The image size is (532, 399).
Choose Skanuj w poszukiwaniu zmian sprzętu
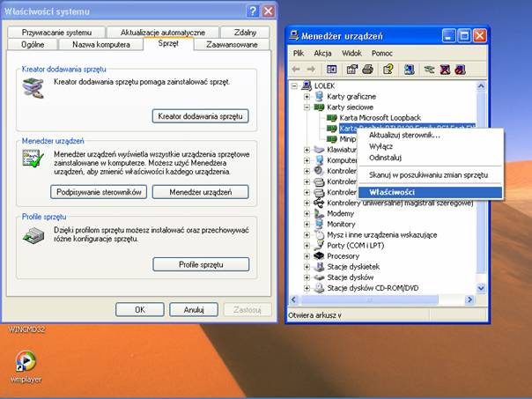pyautogui.click(x=430, y=175)
